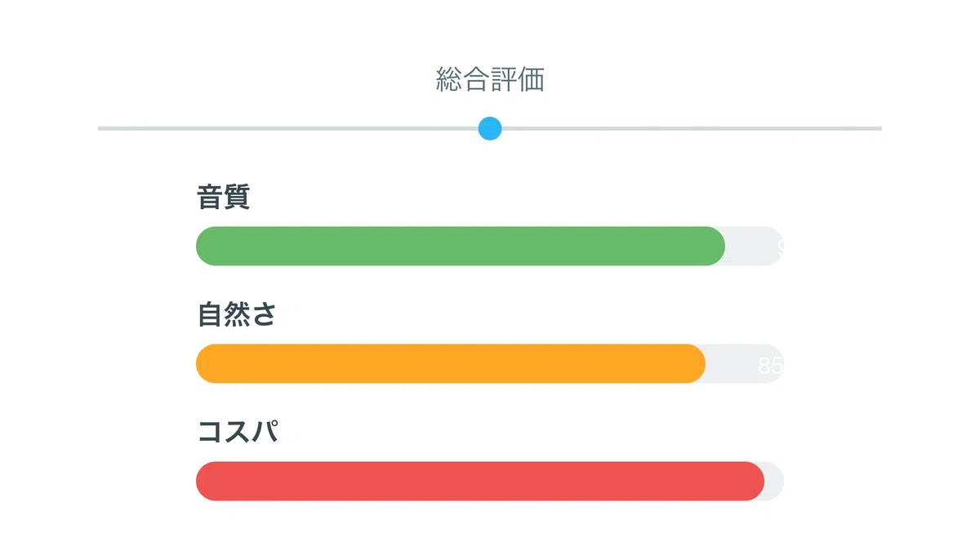
Task: Click the far left end of the 総合評価 track
Action: pos(102,128)
